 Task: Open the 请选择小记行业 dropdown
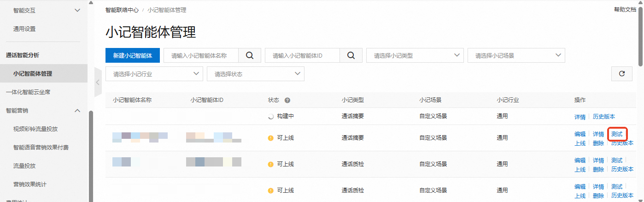154,74
